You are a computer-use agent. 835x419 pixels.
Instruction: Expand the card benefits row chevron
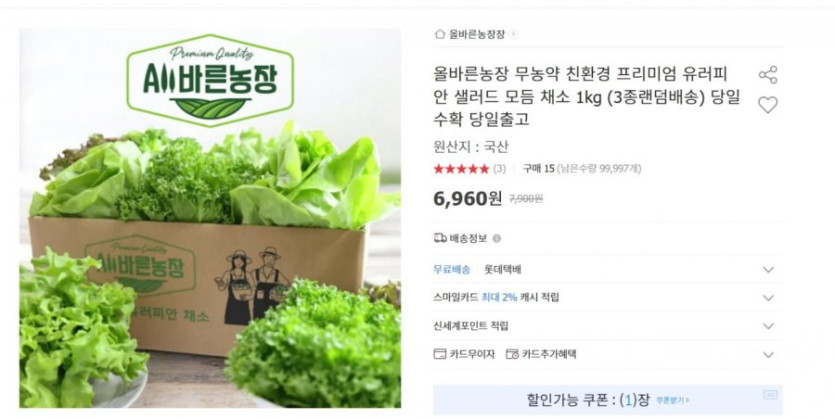click(768, 355)
